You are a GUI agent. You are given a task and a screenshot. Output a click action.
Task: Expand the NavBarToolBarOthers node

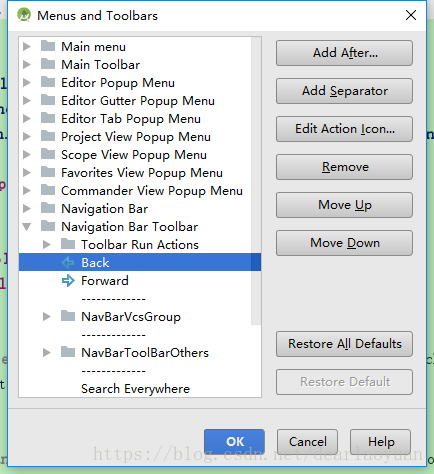(x=47, y=352)
